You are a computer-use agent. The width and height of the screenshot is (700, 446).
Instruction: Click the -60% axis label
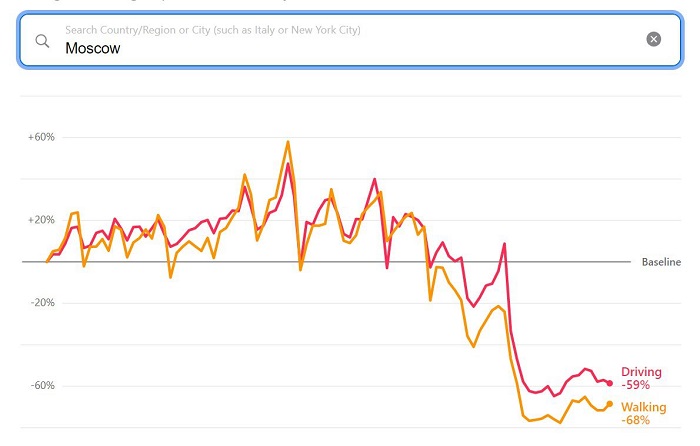point(42,385)
